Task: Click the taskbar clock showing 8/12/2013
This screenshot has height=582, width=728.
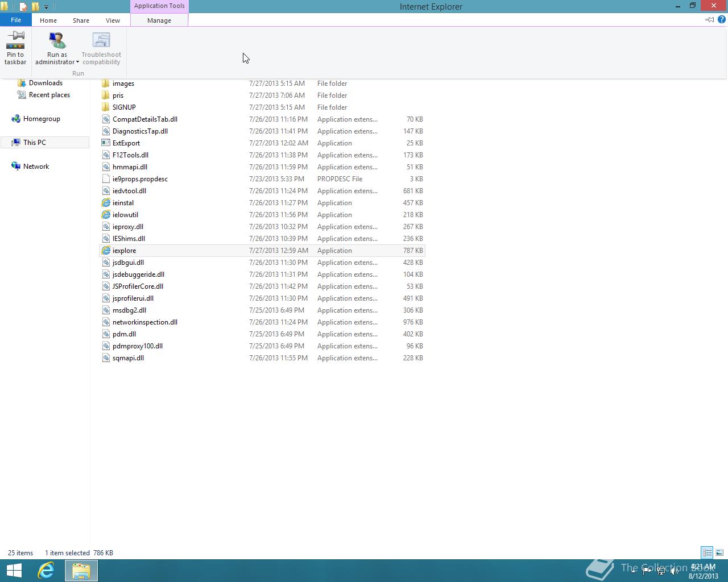Action: tap(703, 571)
